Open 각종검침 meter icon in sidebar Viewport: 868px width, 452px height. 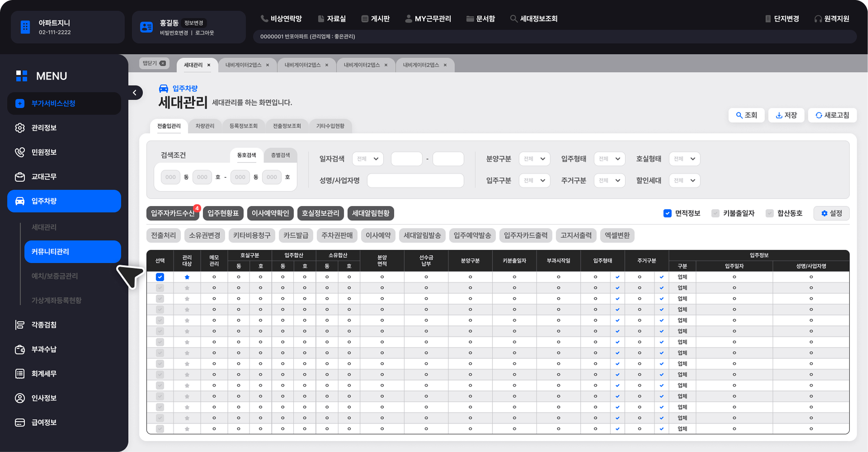point(20,325)
